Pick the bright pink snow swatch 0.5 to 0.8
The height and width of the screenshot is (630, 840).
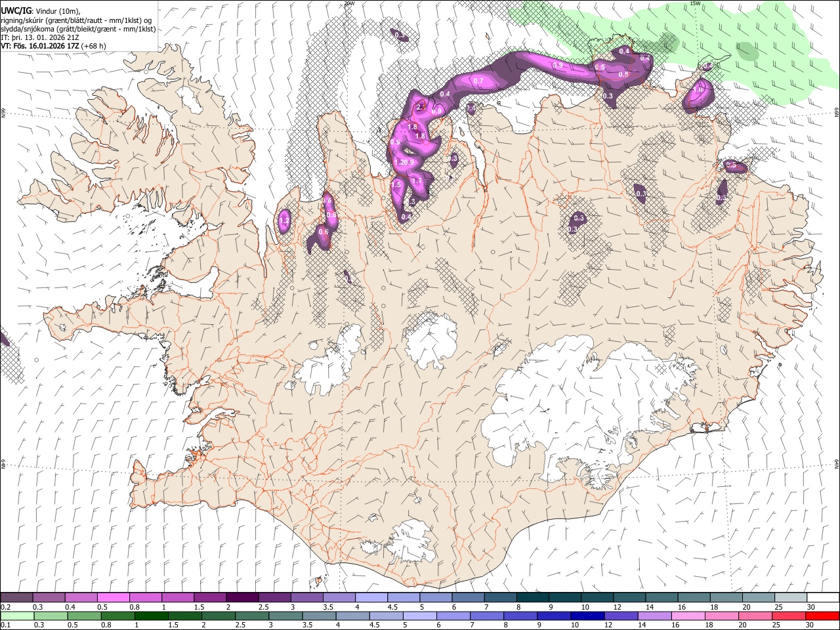coord(113,597)
